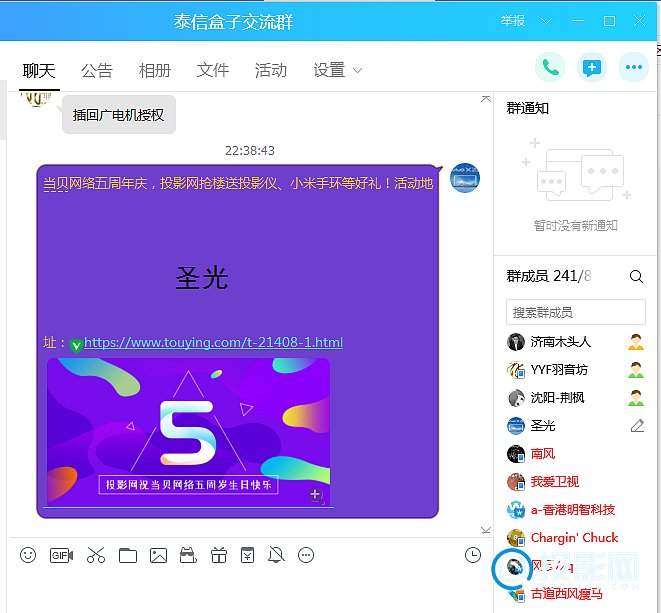Click the 暂时没有新通知 placeholder text

(x=575, y=226)
